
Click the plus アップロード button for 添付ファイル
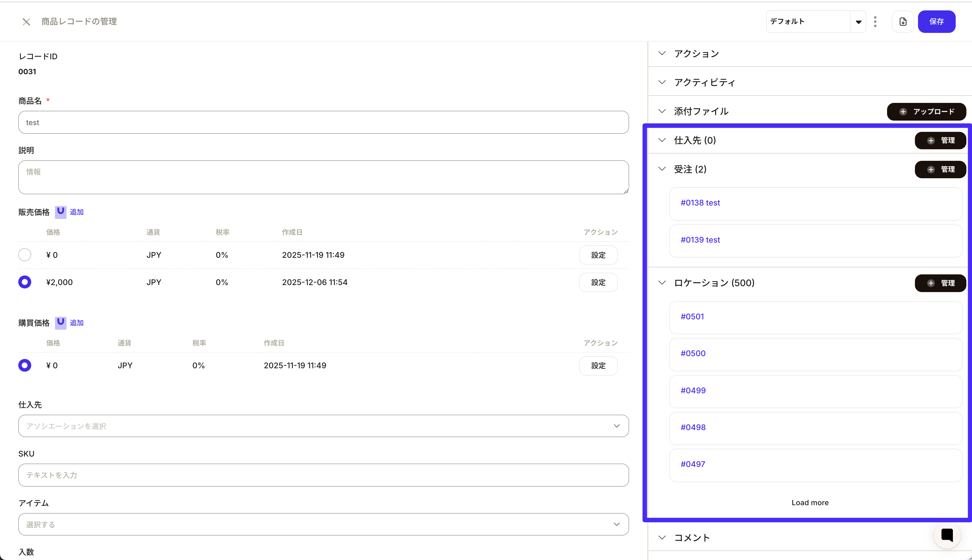926,112
